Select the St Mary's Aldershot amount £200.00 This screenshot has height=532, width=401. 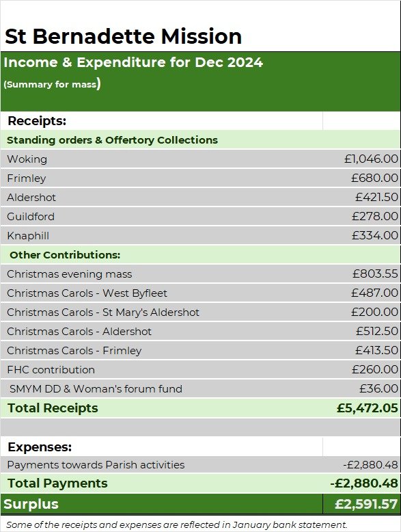(374, 312)
